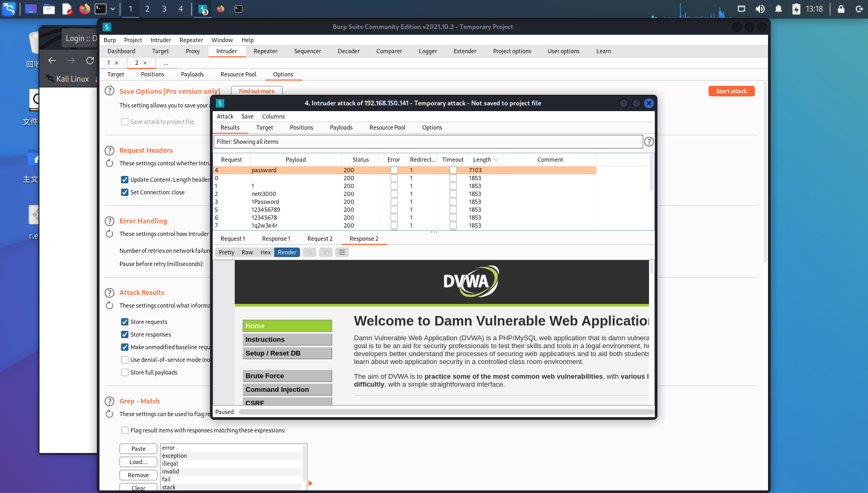
Task: Open the volume control in the system tray
Action: (x=760, y=9)
